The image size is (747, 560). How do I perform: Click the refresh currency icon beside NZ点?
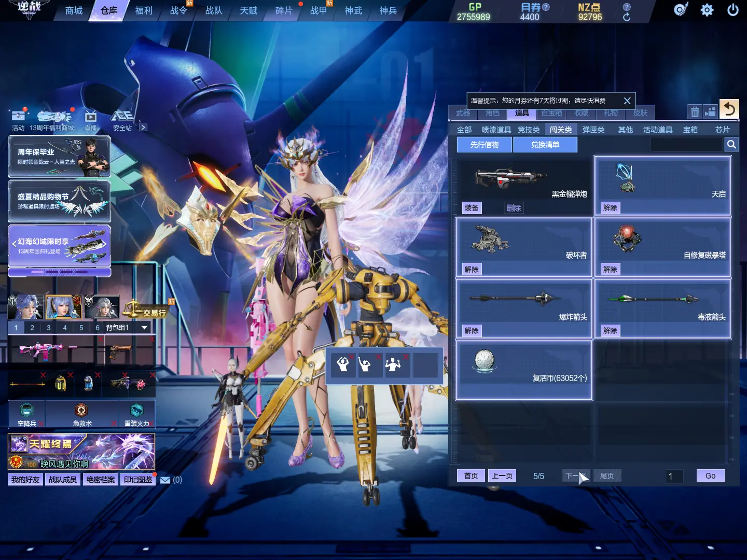tap(627, 17)
